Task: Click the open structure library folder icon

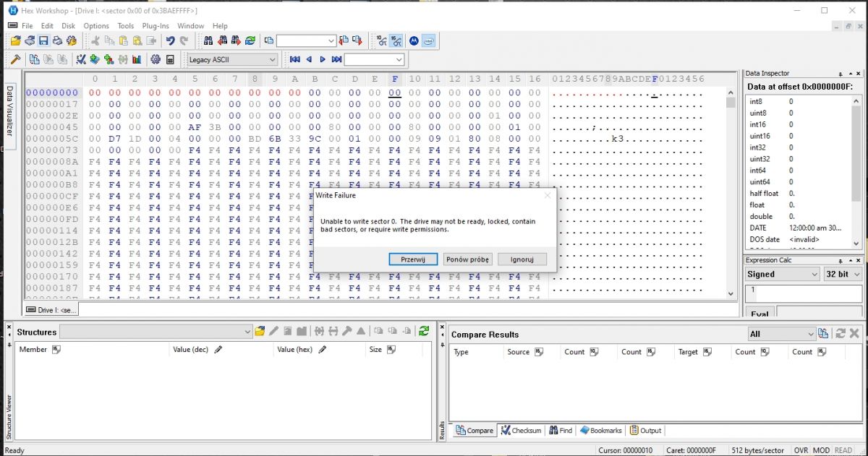Action: (x=260, y=331)
